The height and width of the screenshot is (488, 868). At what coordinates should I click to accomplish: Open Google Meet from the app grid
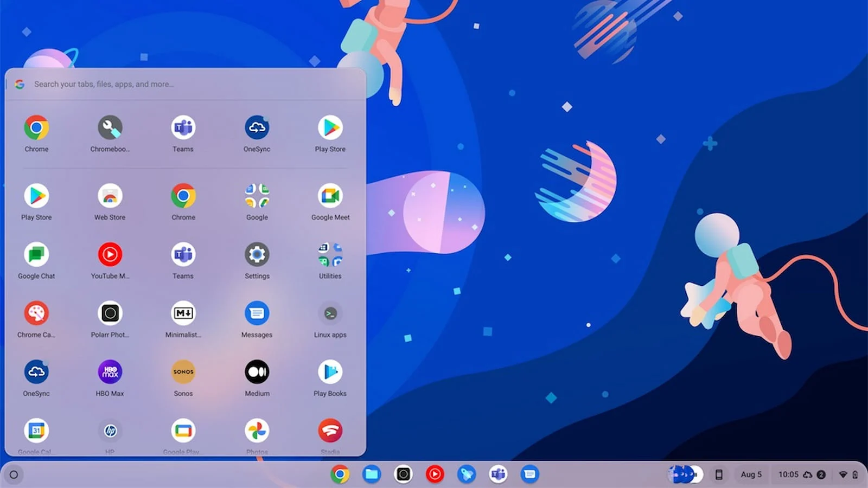(330, 196)
